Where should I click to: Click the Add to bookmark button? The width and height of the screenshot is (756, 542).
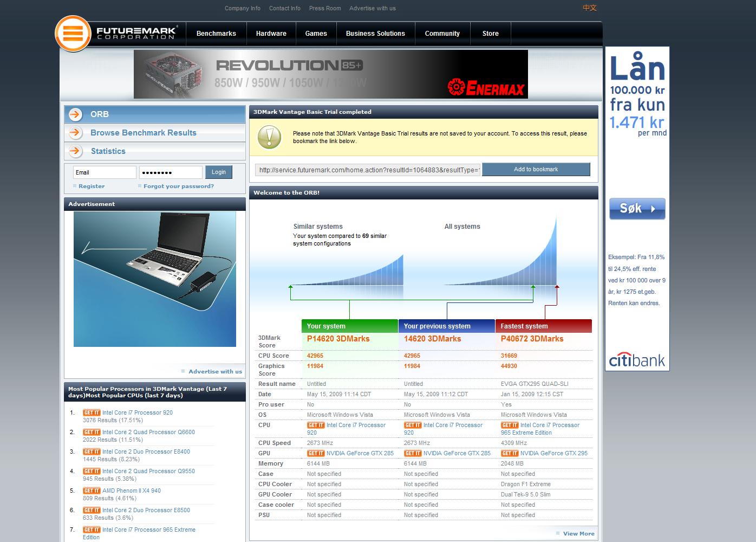tap(536, 170)
